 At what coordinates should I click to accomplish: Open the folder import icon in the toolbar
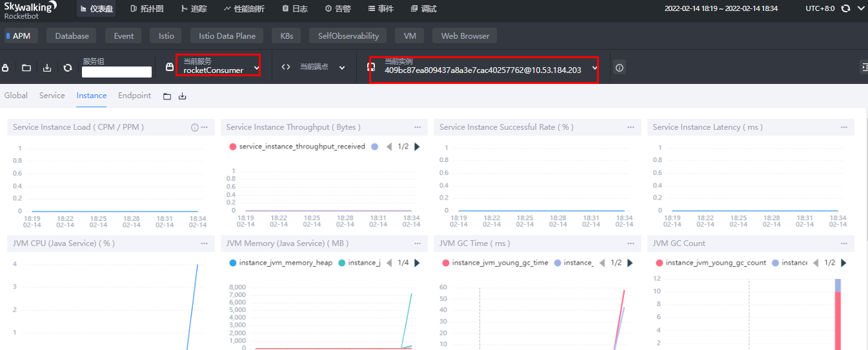click(x=26, y=67)
